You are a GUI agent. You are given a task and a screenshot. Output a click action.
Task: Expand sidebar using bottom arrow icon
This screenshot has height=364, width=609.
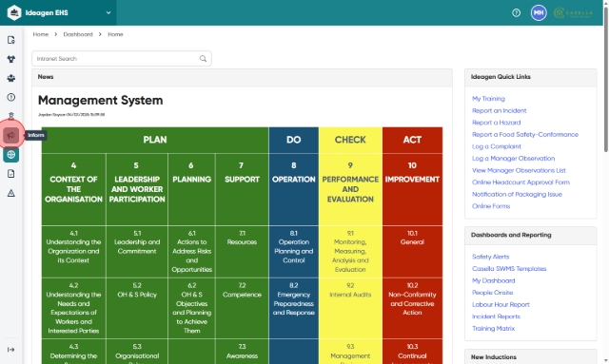(x=10, y=350)
